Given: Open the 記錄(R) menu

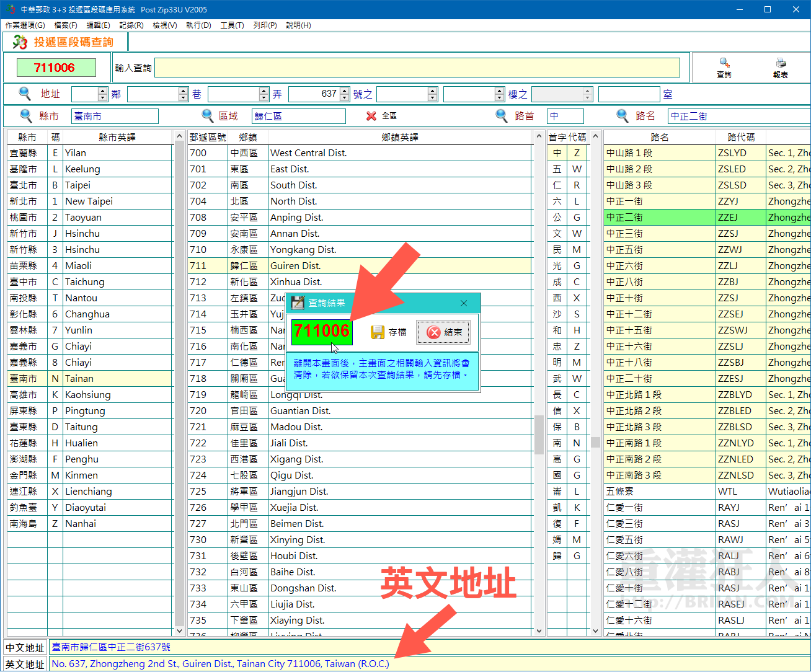Looking at the screenshot, I should (x=131, y=25).
